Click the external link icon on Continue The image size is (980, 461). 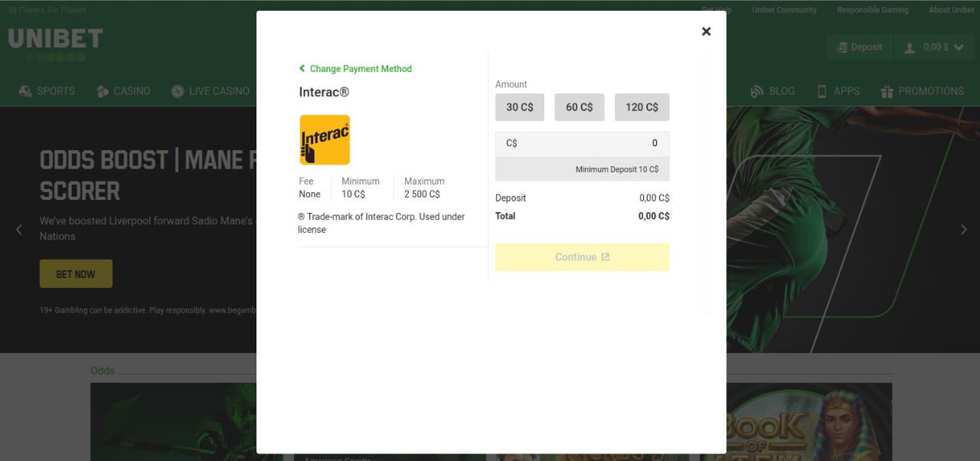606,257
